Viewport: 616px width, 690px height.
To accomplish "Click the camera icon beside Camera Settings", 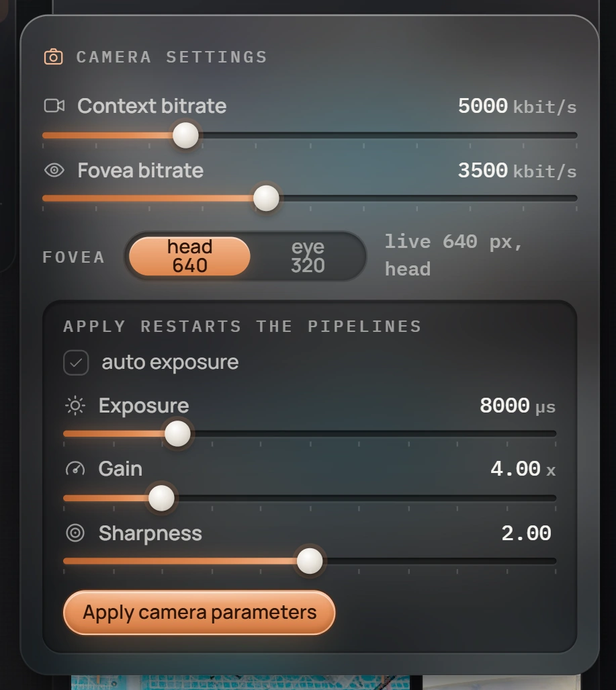I will [53, 56].
